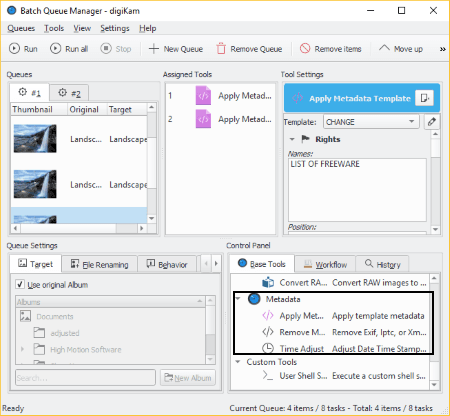Viewport: 450px width, 416px height.
Task: Click queue list scroll right arrow
Action: [142, 228]
